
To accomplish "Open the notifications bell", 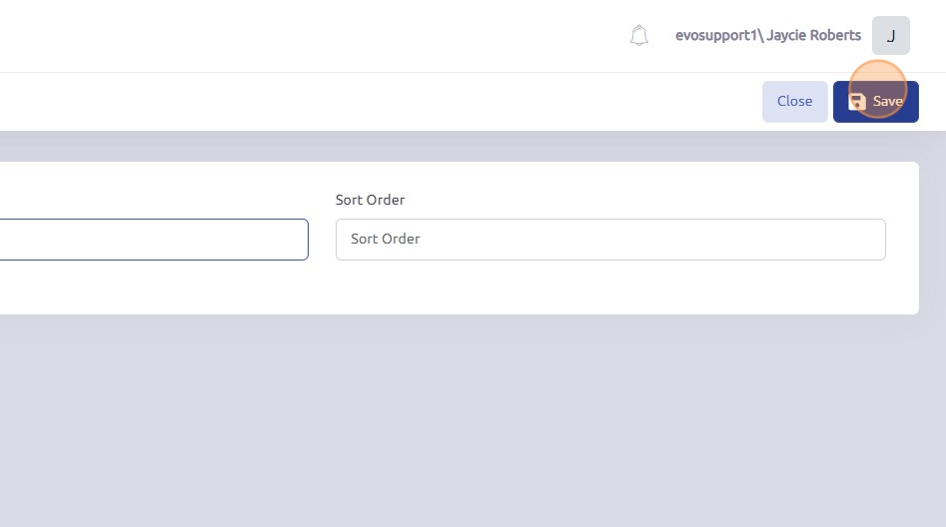I will coord(639,36).
